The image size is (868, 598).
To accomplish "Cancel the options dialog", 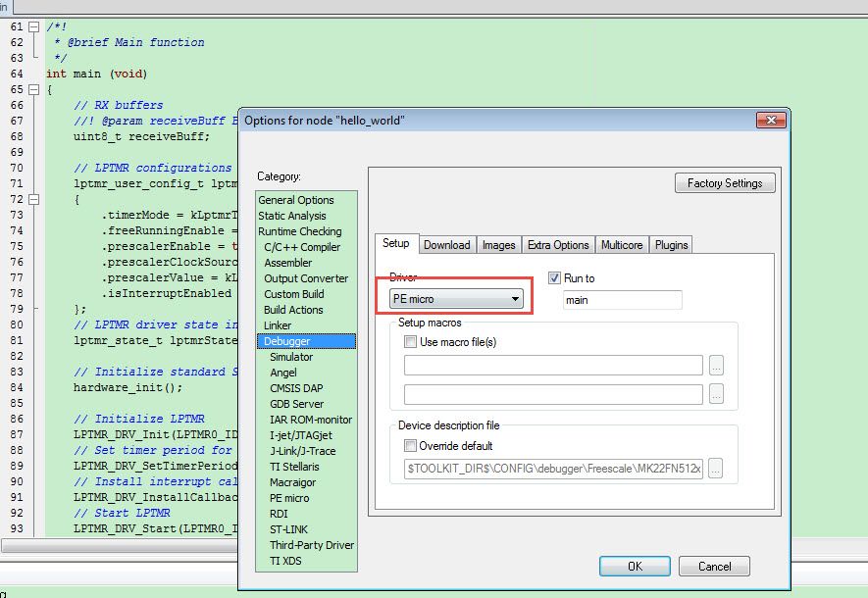I will (x=714, y=566).
